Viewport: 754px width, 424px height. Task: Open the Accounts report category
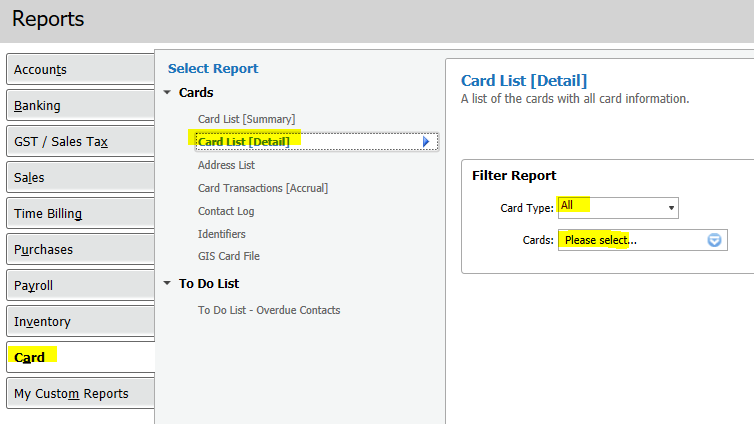pos(78,69)
